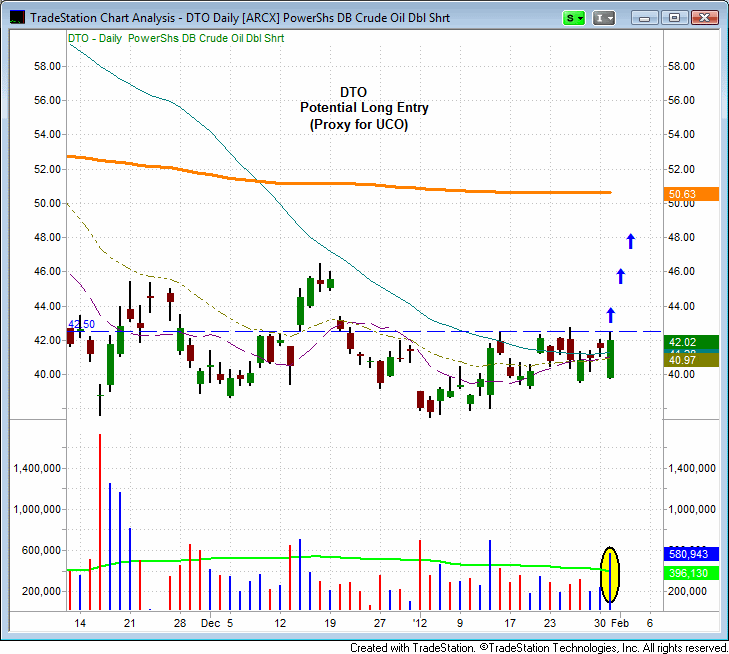Select the 'DTO' annotation heading above Potential Long Entry
729x654 pixels.
coord(353,92)
